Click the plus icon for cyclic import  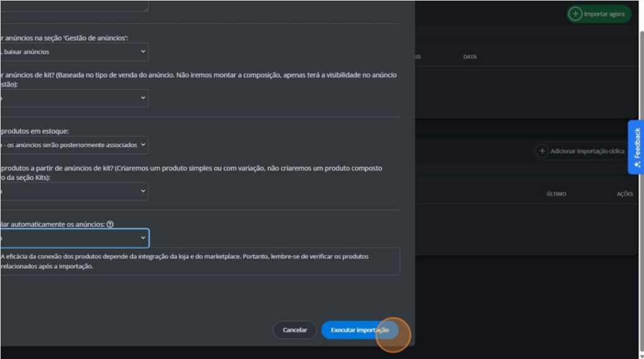click(541, 151)
